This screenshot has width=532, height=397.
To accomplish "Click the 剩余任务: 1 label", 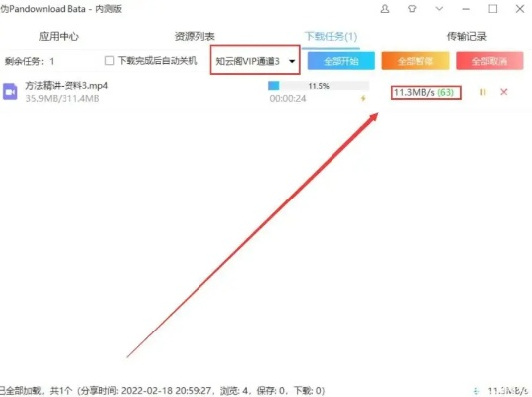I will coord(29,61).
